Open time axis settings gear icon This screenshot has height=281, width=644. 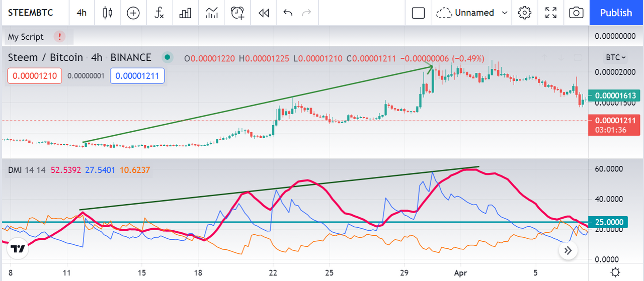pyautogui.click(x=615, y=272)
